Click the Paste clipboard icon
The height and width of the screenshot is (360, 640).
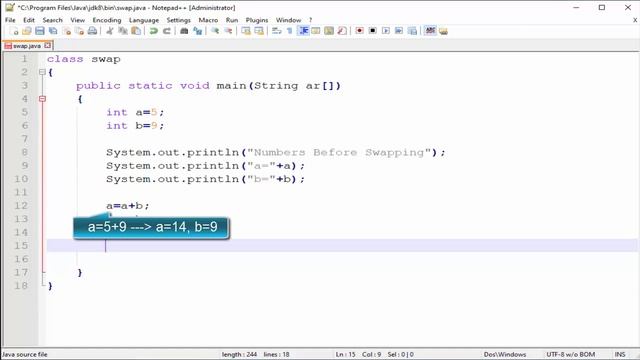coord(136,31)
